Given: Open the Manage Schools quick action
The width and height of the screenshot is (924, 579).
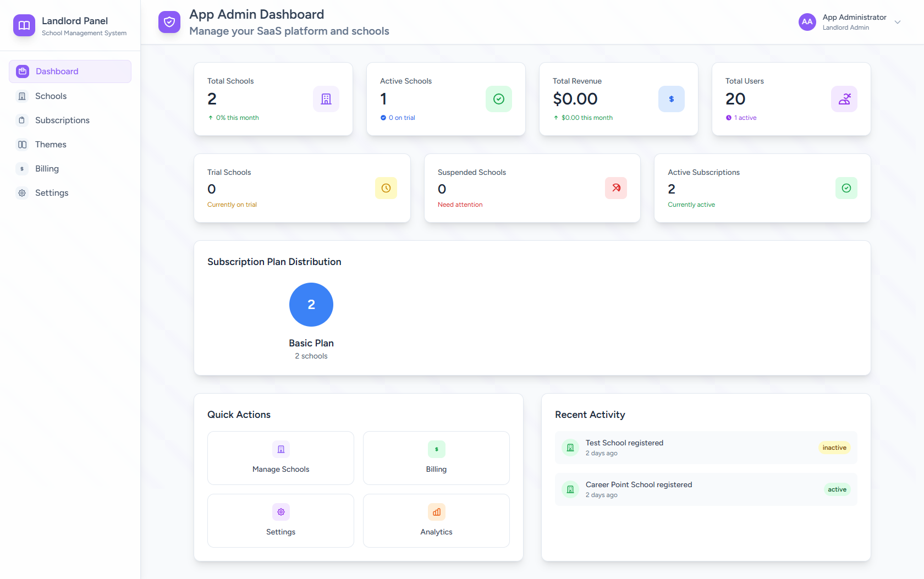Looking at the screenshot, I should (280, 458).
